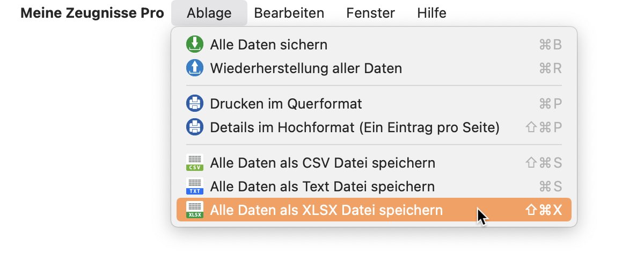Choose Drucken im Querformat
The width and height of the screenshot is (644, 273).
point(374,103)
